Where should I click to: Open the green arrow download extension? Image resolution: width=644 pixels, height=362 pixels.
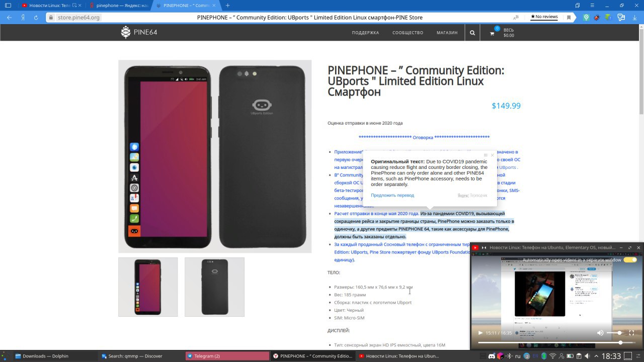coord(608,17)
